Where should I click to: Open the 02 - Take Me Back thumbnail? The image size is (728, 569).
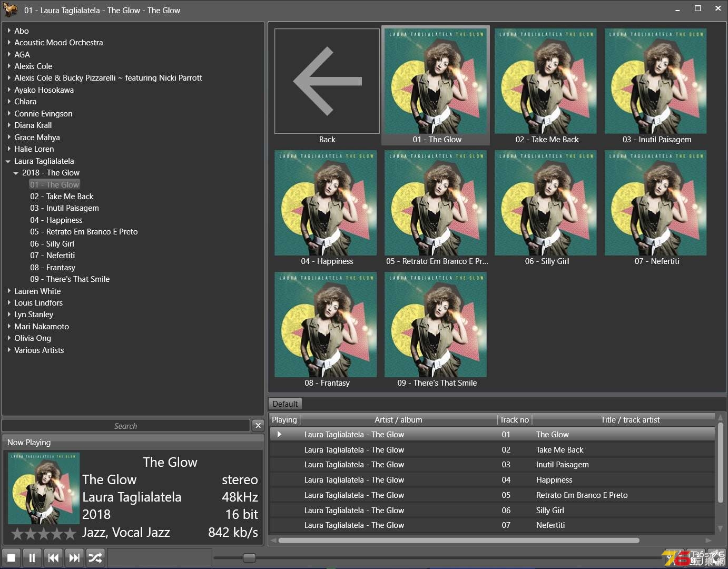pos(546,81)
